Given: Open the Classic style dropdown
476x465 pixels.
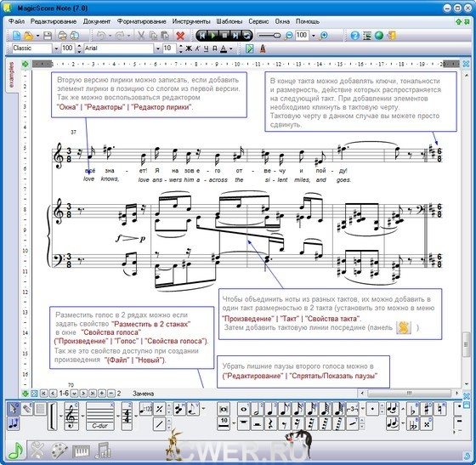Looking at the screenshot, I should coord(56,48).
